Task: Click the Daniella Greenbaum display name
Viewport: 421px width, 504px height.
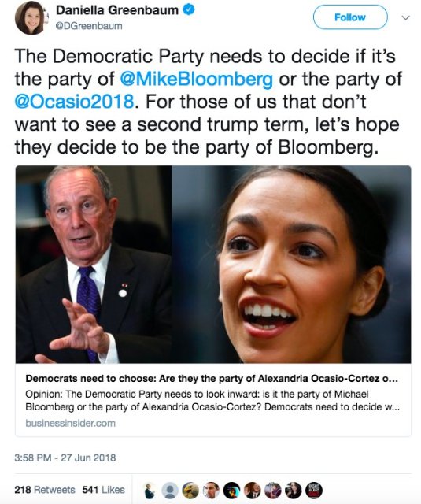Action: (x=117, y=10)
